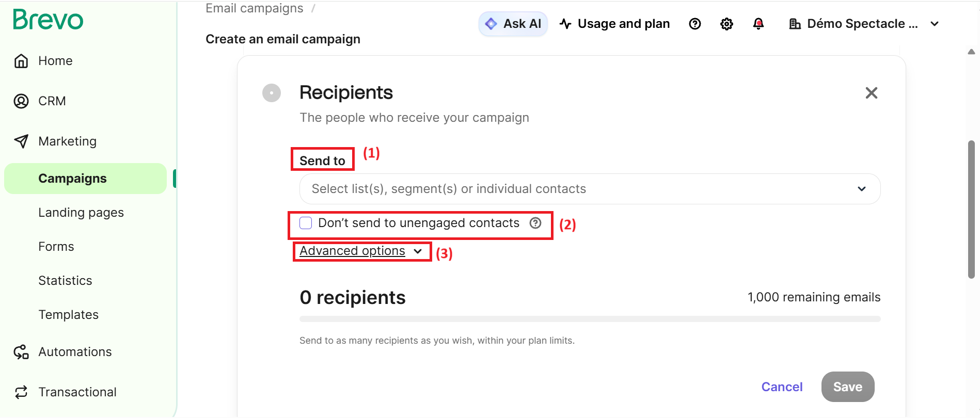Open the CRM section
Viewport: 980px width, 418px height.
pos(52,101)
